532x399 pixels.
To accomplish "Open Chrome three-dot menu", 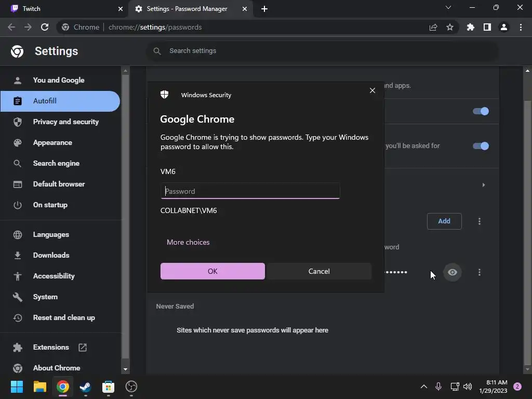I will pos(521,27).
